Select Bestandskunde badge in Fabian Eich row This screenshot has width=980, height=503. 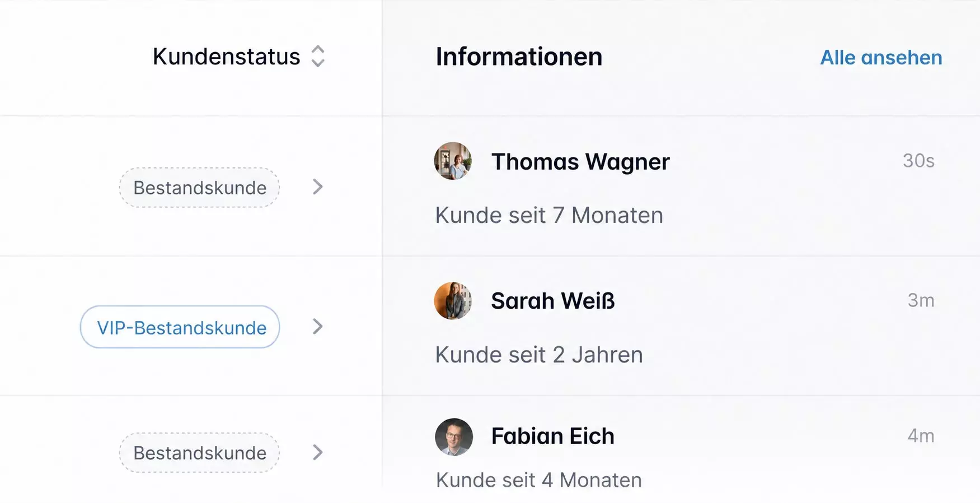[199, 453]
